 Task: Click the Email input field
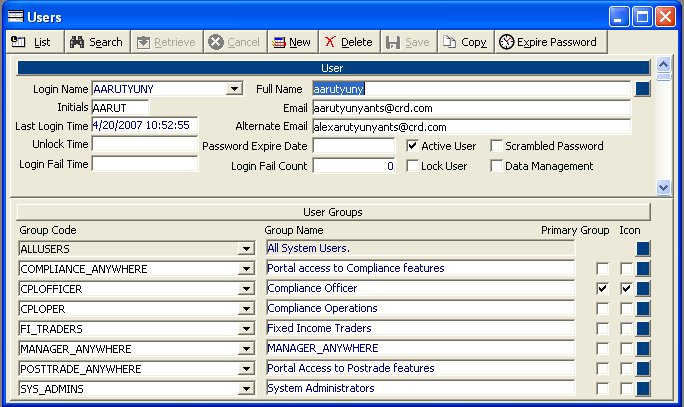[472, 108]
